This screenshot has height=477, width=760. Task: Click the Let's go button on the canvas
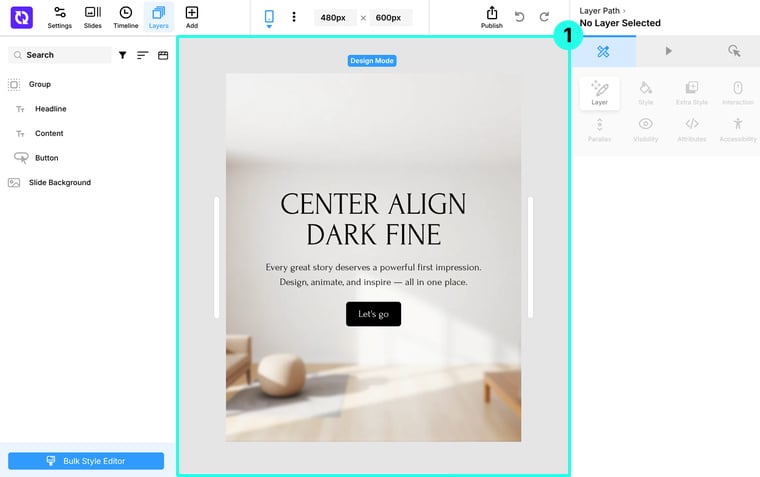[x=373, y=314]
